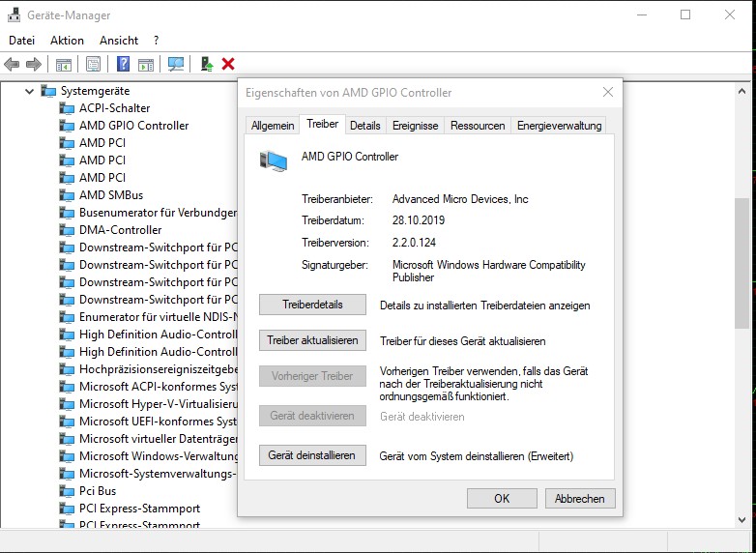Open the Ansicht menu
Image resolution: width=756 pixels, height=553 pixels.
tap(119, 41)
